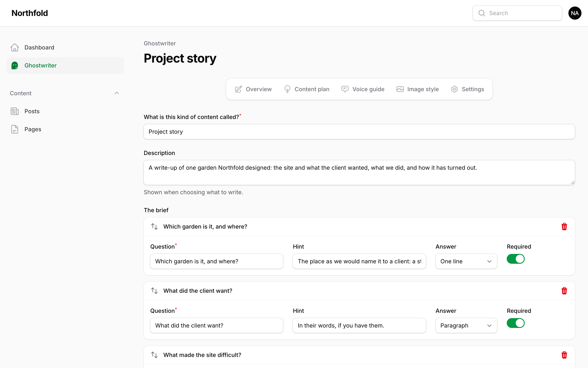The image size is (588, 368).
Task: Reorder the 'Which garden is it' question
Action: (154, 227)
